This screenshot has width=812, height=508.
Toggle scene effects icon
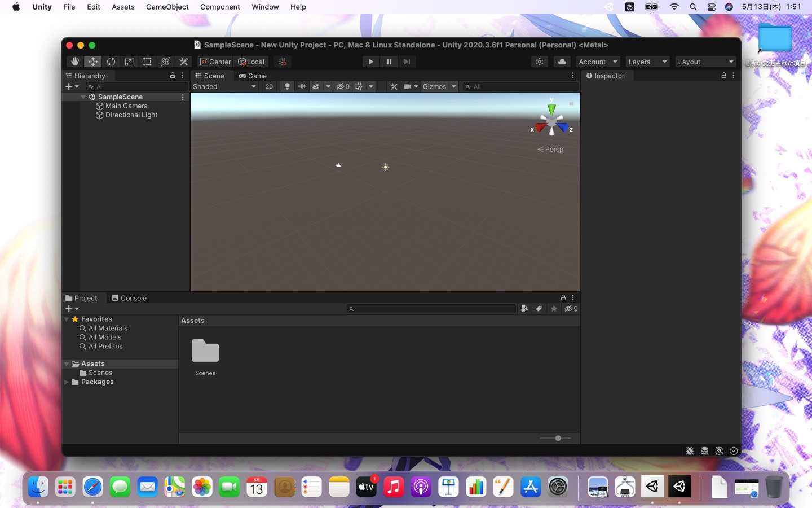[316, 86]
